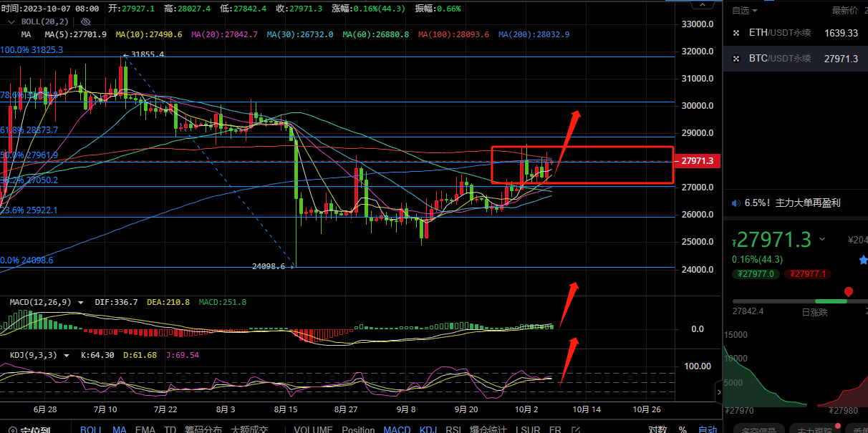Toggle the KDJ sub-indicator tab
The image size is (868, 433).
click(x=428, y=430)
